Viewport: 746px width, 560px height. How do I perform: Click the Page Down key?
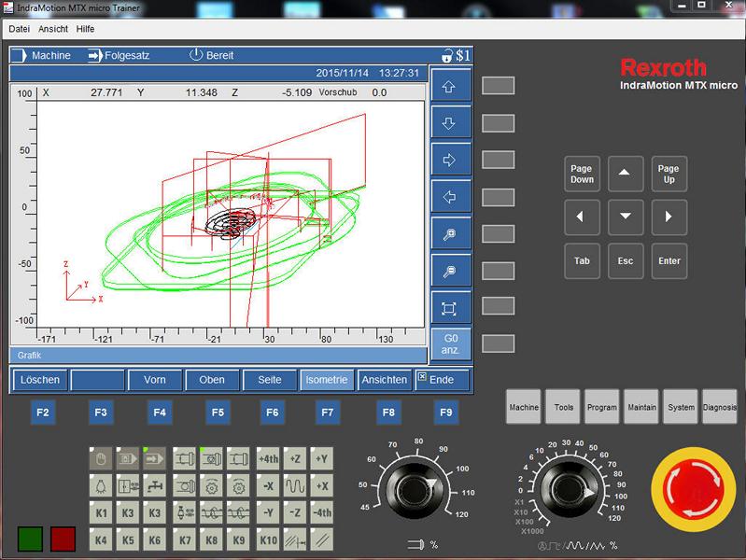pyautogui.click(x=582, y=174)
